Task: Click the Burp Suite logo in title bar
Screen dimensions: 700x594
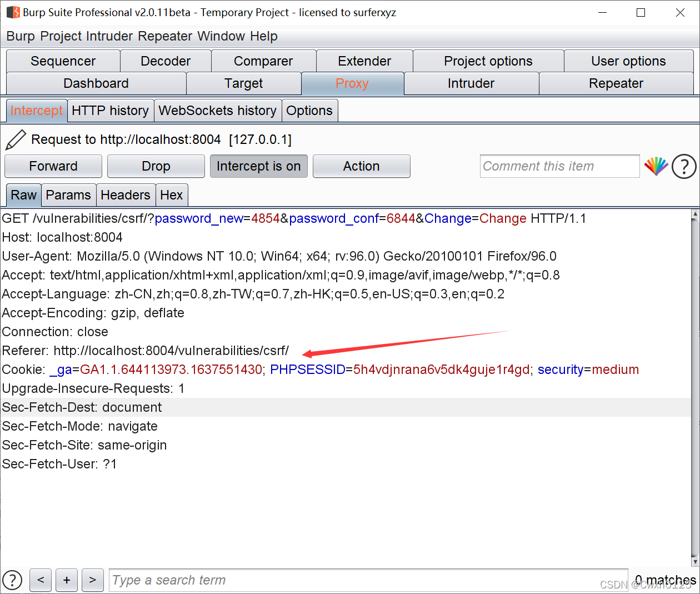Action: pyautogui.click(x=13, y=12)
